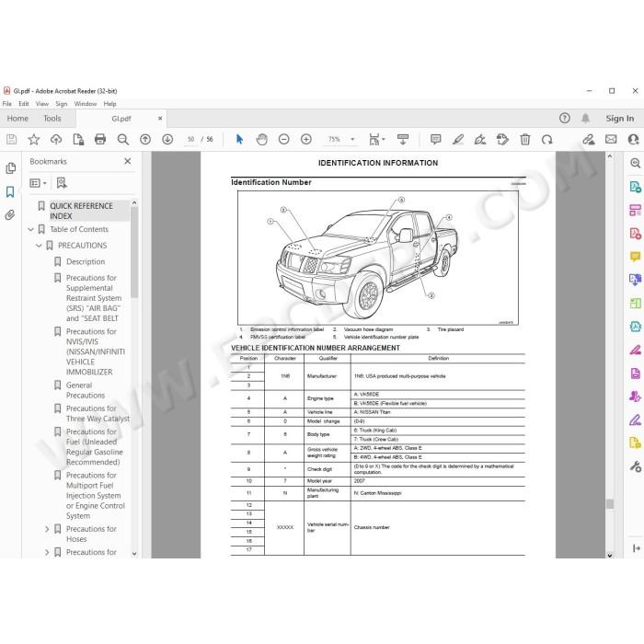644x644 pixels.
Task: Close the GI.pdf tab
Action: [x=160, y=119]
